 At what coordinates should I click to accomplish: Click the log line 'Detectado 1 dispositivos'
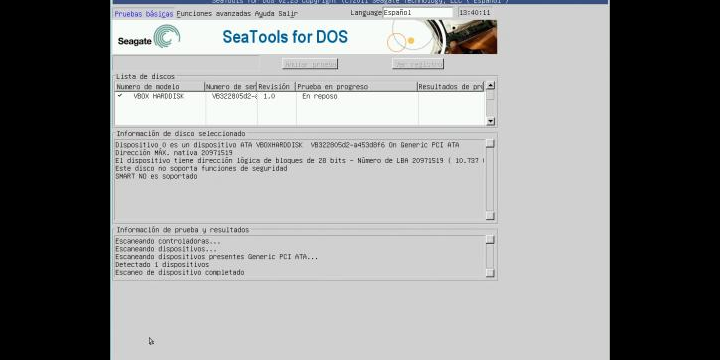point(162,264)
